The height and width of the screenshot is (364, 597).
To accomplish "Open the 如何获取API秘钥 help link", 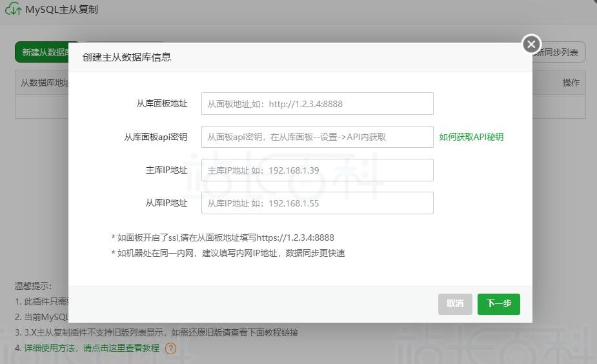I will (471, 137).
